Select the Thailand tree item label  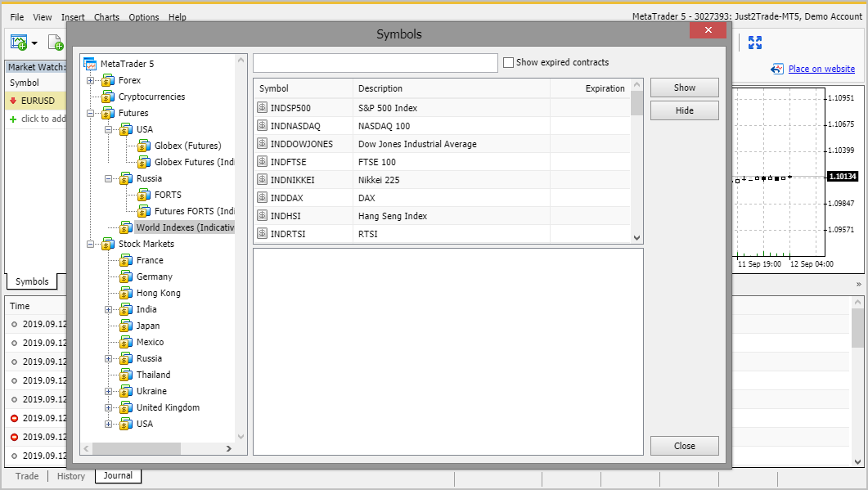[x=153, y=375]
